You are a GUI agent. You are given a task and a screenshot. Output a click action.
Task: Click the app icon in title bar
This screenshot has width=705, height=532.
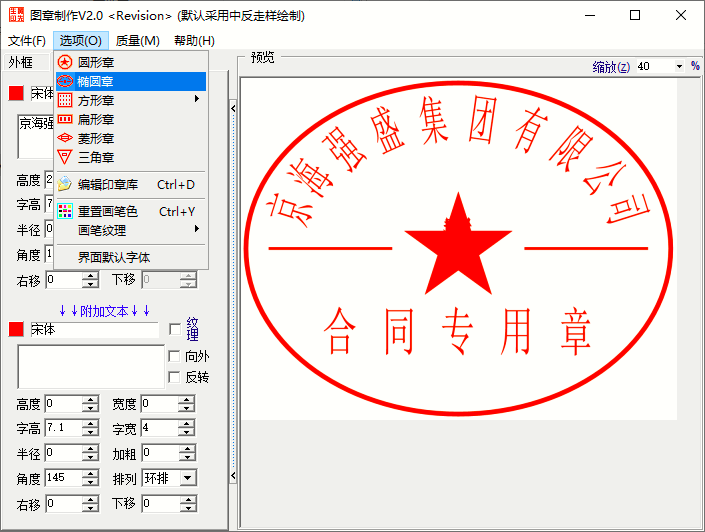[16, 15]
